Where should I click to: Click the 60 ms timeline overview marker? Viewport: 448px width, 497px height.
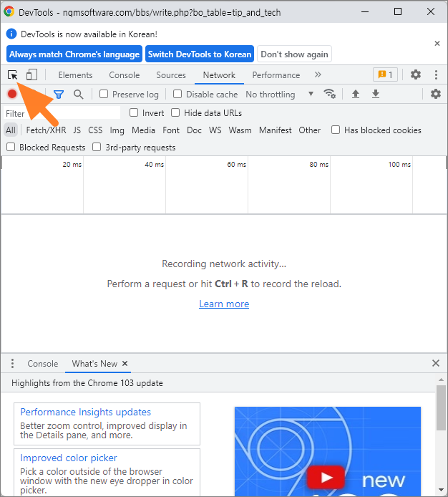click(236, 165)
